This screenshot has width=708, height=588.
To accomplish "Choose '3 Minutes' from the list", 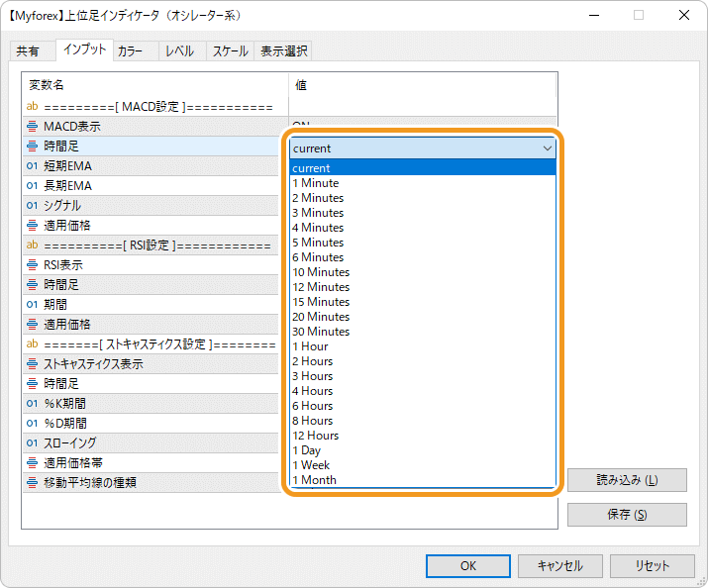I will point(422,213).
